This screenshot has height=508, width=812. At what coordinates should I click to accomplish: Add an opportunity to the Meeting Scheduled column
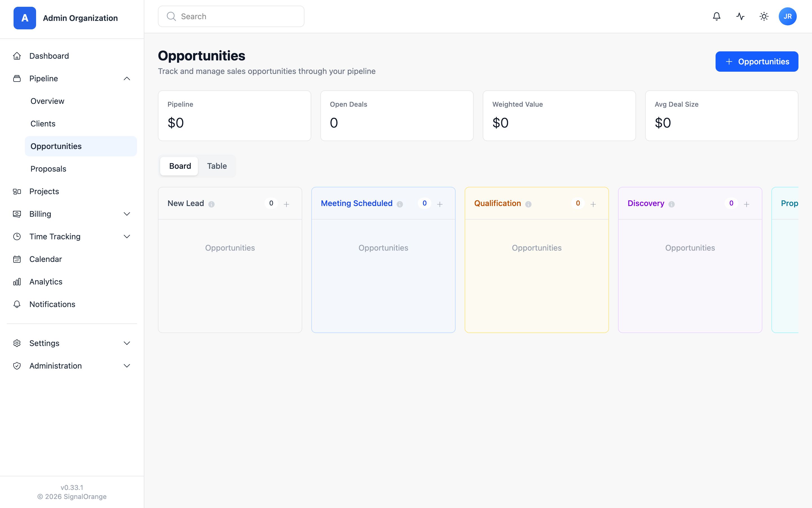tap(440, 204)
